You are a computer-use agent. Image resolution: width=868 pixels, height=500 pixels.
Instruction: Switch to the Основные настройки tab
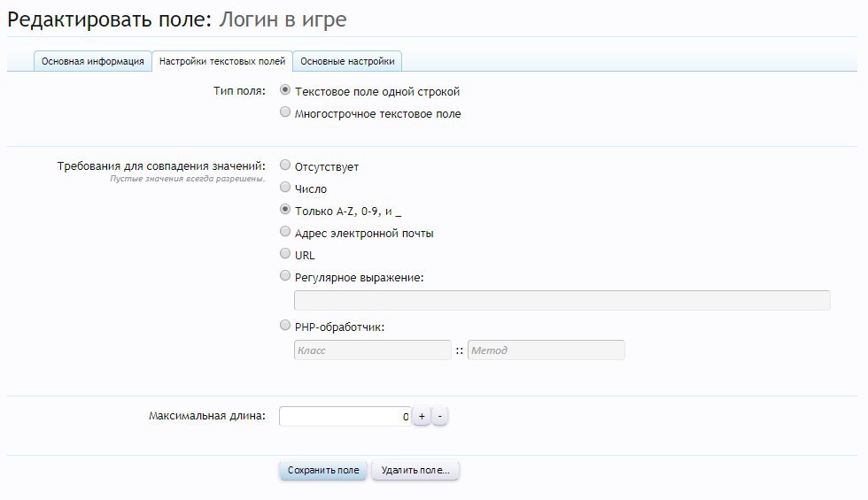click(x=349, y=62)
